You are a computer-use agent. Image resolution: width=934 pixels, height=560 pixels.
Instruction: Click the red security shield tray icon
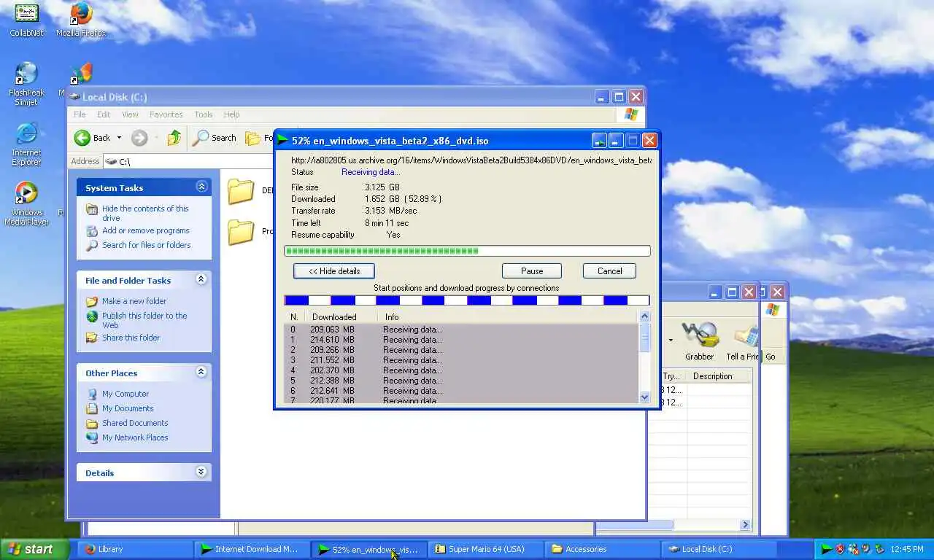click(x=840, y=549)
